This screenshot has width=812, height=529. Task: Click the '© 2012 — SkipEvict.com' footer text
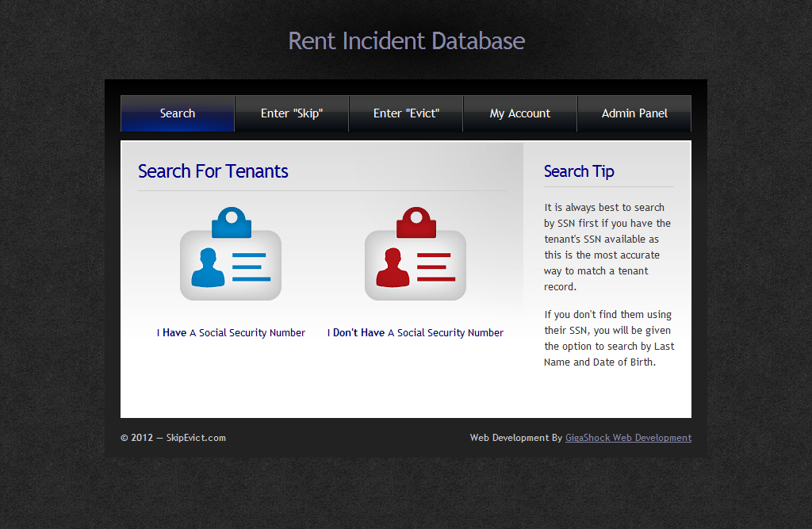tap(173, 438)
